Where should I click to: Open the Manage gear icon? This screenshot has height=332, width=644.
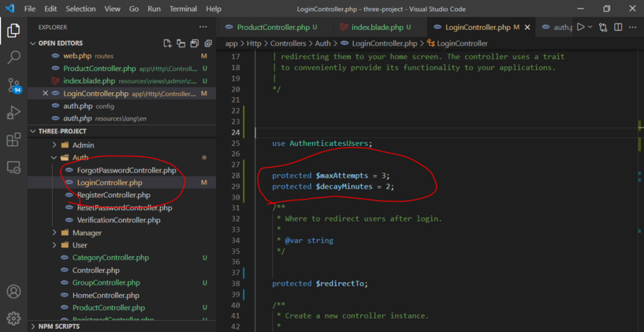(x=13, y=318)
